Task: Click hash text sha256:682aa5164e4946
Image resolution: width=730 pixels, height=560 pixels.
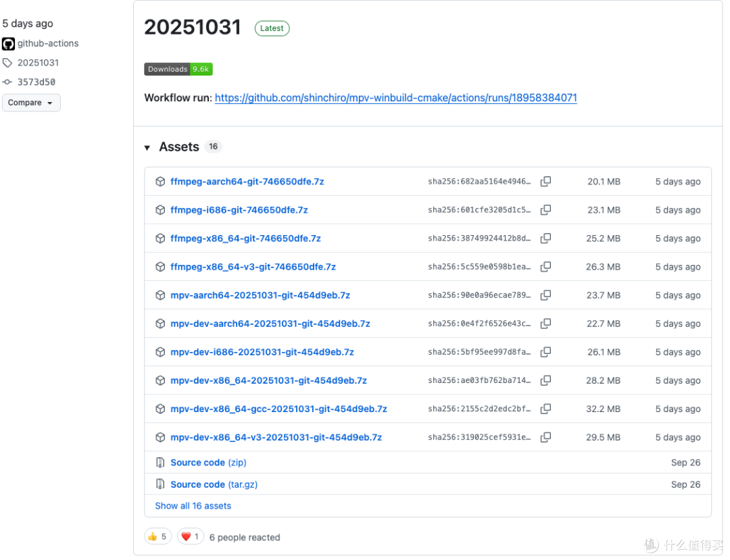Action: (x=479, y=182)
